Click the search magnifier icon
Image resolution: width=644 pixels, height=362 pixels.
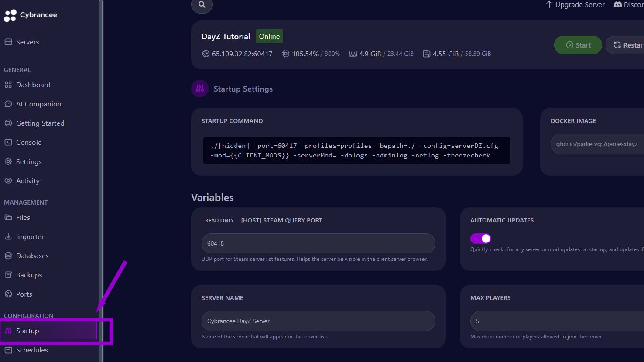202,4
